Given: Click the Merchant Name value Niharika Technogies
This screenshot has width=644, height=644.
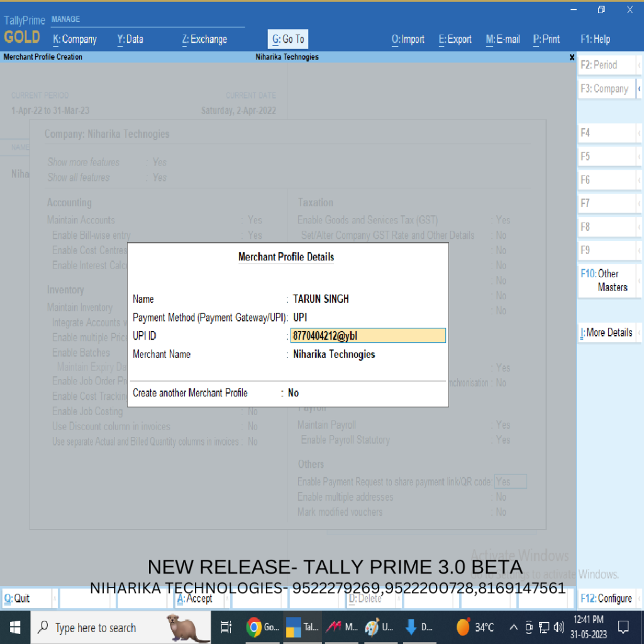Looking at the screenshot, I should pos(334,354).
